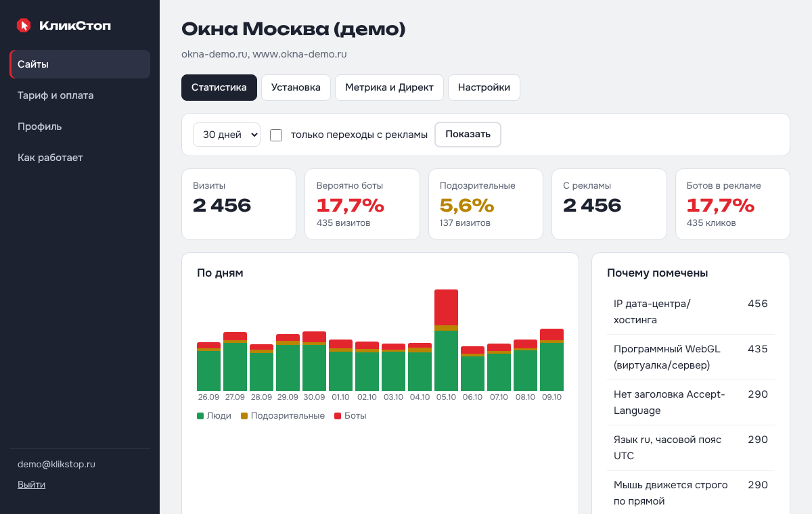
Task: Click the value 456 in reasons list
Action: 758,304
